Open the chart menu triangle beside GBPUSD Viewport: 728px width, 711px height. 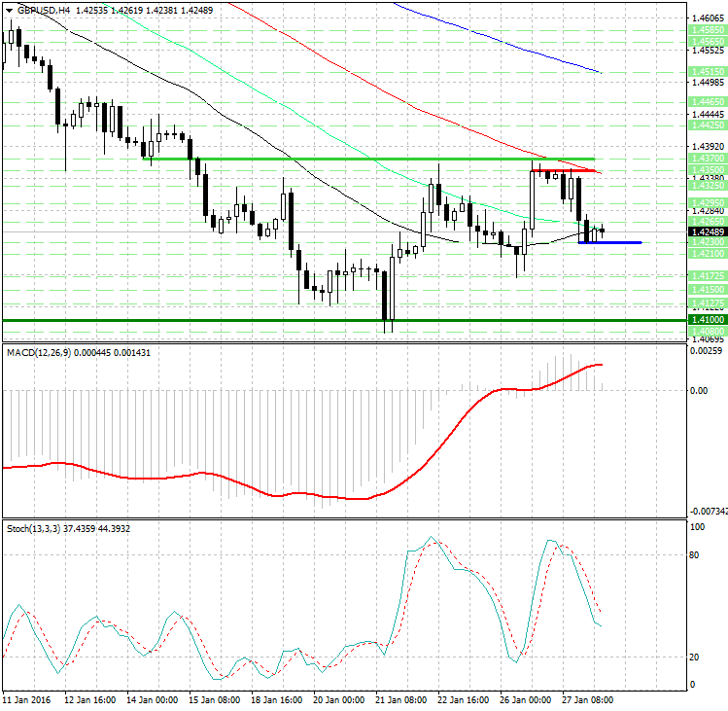(x=10, y=11)
